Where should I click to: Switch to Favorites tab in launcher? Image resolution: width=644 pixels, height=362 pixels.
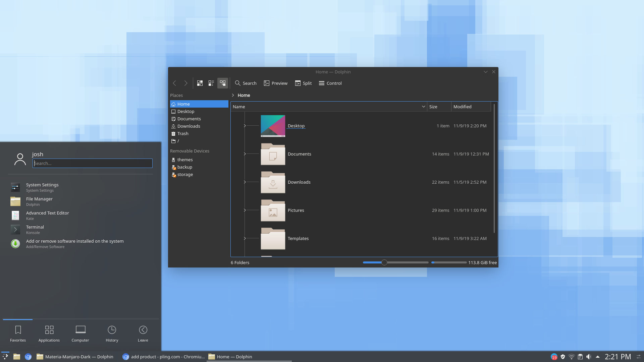18,334
